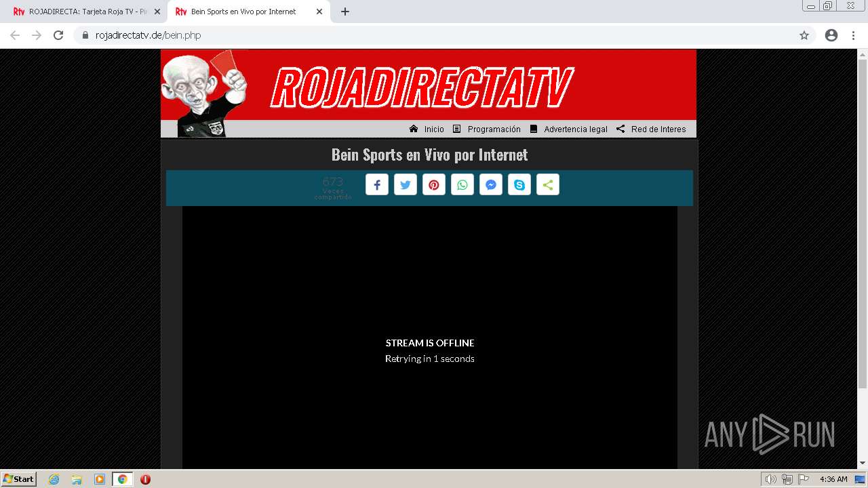Launch Internet Explorer from the taskbar

tap(54, 479)
